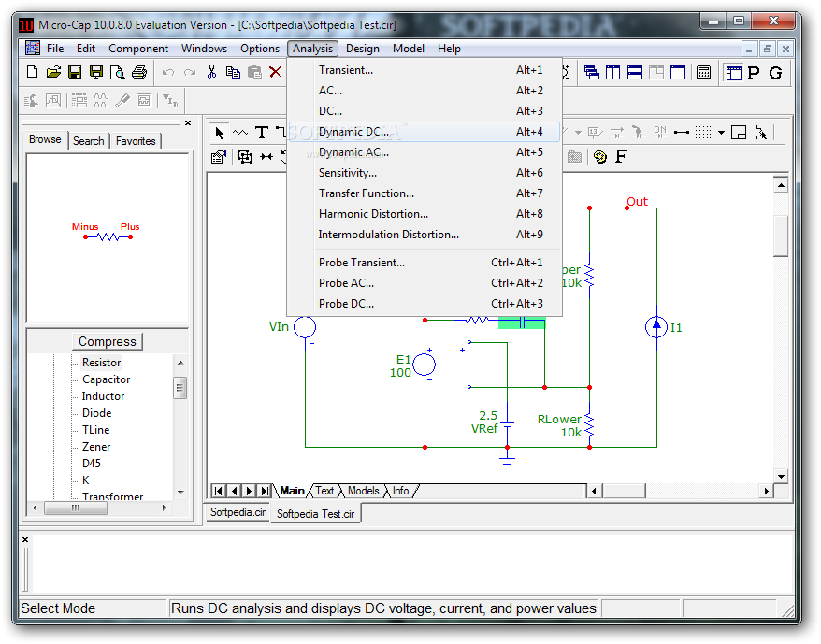Image resolution: width=821 pixels, height=644 pixels.
Task: Open the Browse tab
Action: click(45, 139)
